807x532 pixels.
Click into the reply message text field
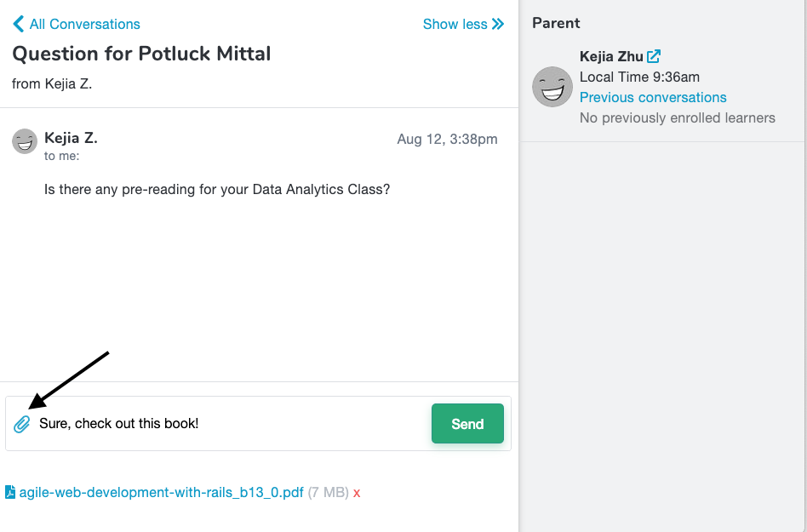(230, 424)
